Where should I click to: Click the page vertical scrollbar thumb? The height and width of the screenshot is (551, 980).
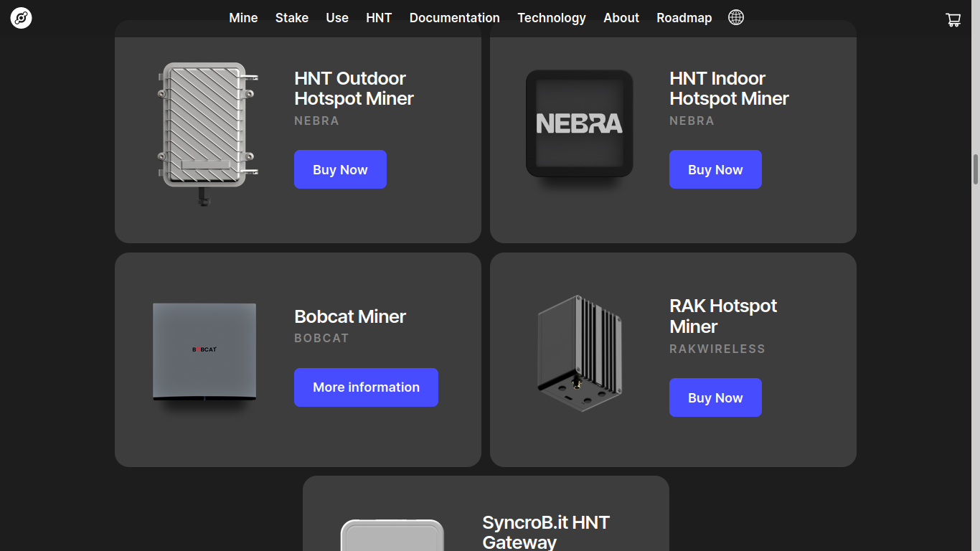click(975, 169)
